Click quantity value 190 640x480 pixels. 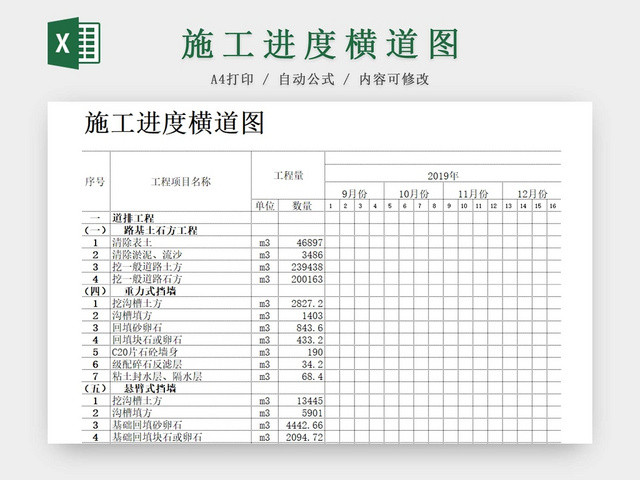point(315,352)
